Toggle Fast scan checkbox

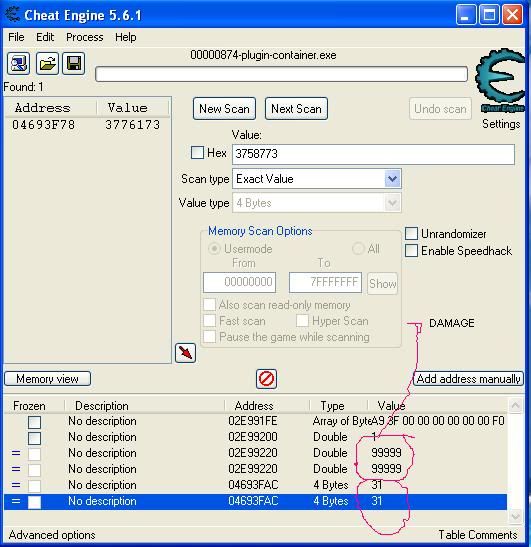coord(209,321)
